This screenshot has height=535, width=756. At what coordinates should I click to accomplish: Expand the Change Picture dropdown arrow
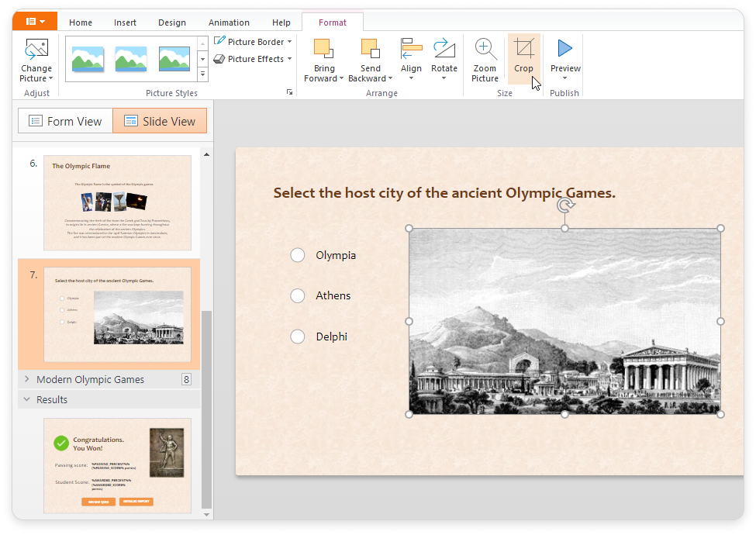point(50,78)
